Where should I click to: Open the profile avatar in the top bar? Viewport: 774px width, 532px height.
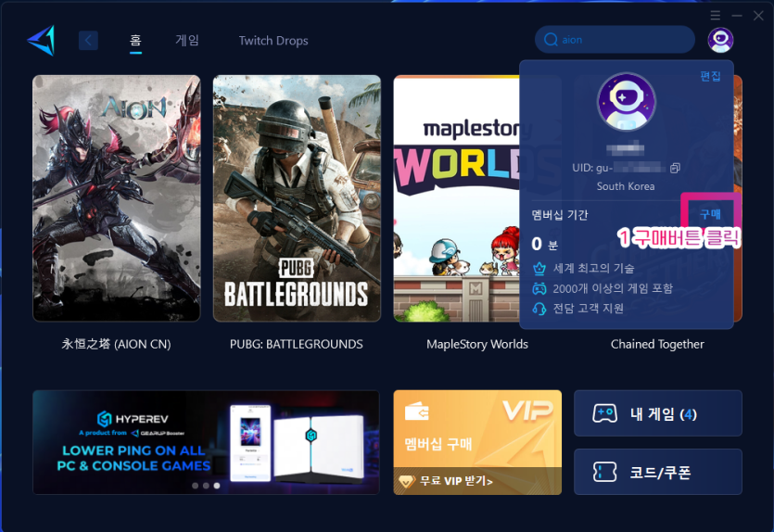[719, 40]
